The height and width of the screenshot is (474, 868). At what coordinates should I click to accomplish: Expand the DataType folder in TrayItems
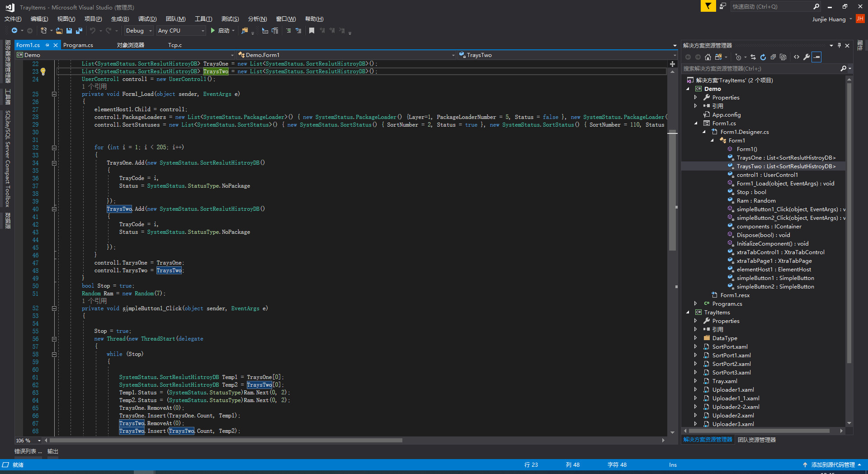(696, 338)
